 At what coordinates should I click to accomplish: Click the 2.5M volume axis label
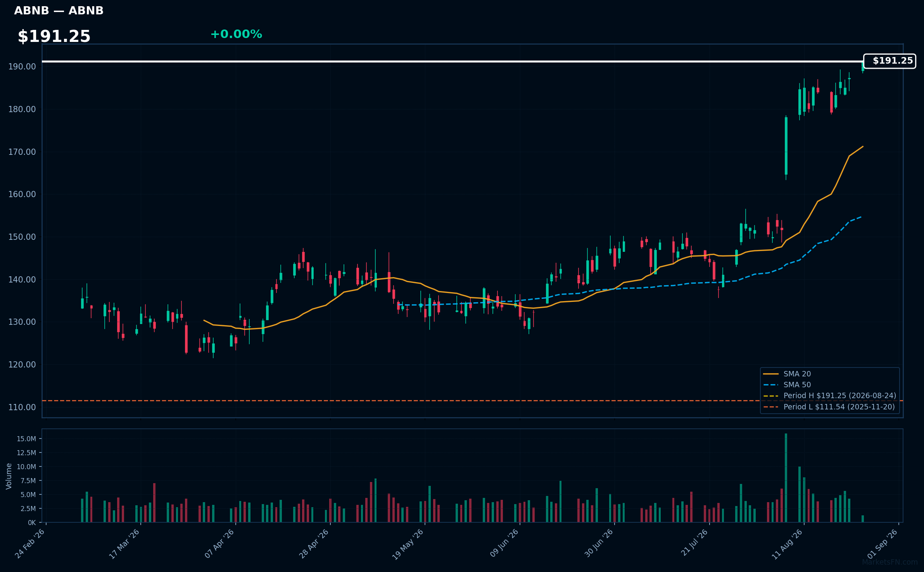(28, 509)
